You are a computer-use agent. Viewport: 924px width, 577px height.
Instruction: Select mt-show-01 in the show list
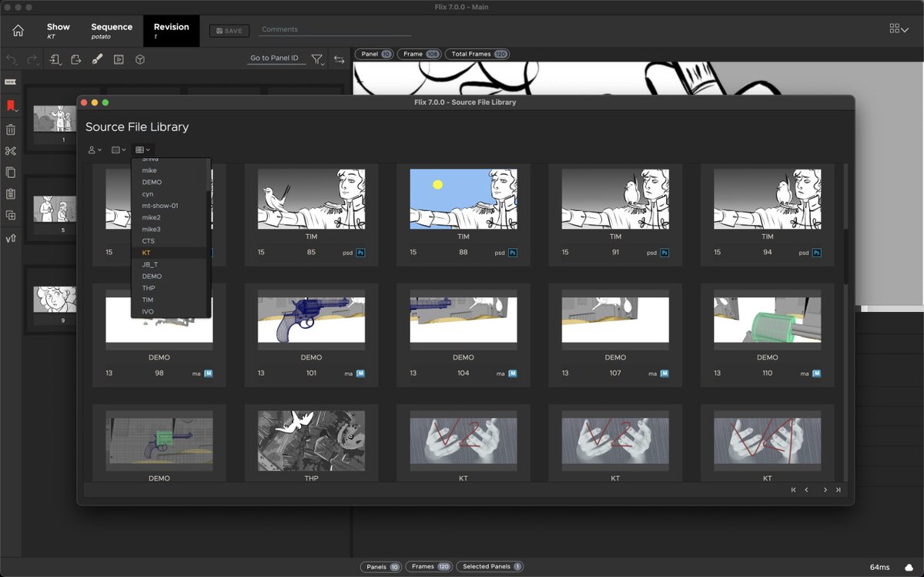[x=171, y=206]
